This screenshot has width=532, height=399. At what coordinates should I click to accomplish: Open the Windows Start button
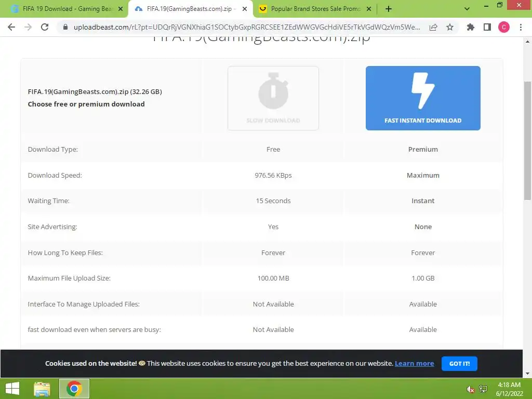(x=12, y=389)
